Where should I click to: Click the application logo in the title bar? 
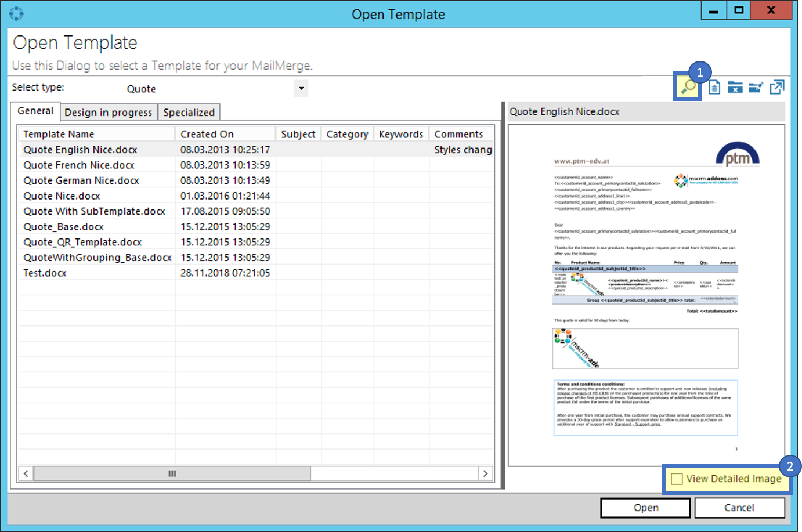[16, 12]
